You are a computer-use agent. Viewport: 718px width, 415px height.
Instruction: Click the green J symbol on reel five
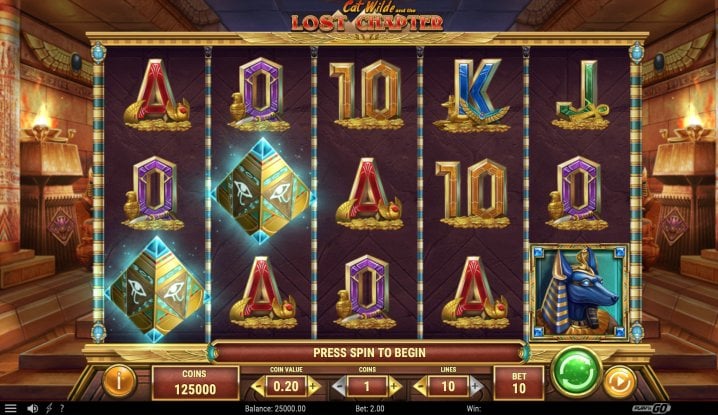point(580,95)
